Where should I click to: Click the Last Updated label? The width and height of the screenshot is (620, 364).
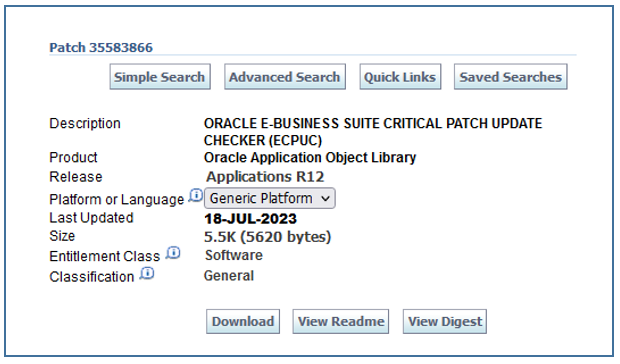tap(91, 218)
